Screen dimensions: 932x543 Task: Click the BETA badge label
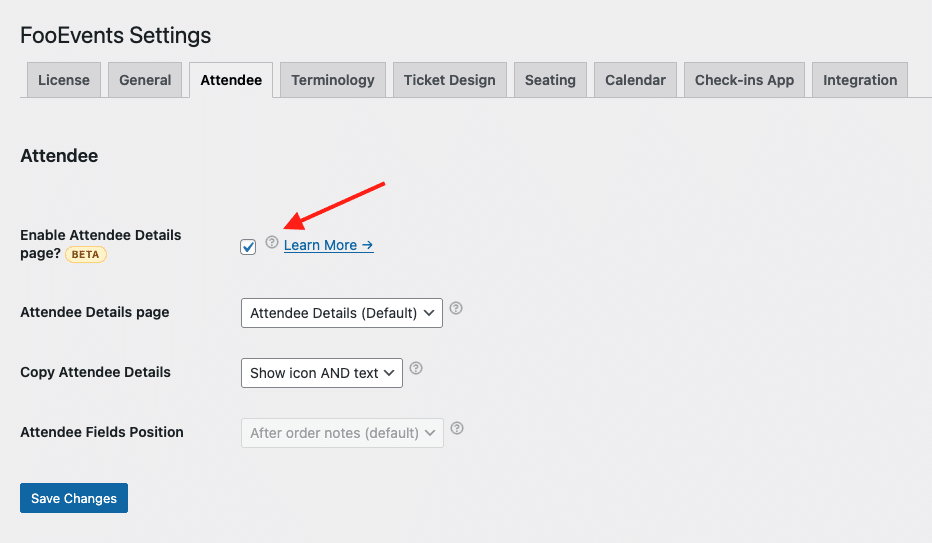(86, 254)
